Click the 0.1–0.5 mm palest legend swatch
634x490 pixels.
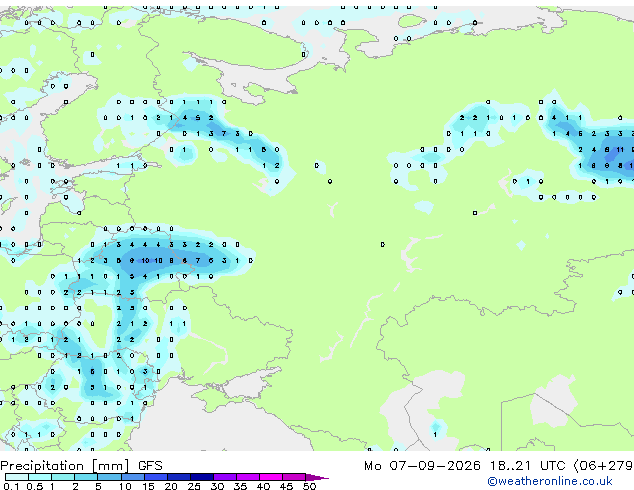(17, 477)
